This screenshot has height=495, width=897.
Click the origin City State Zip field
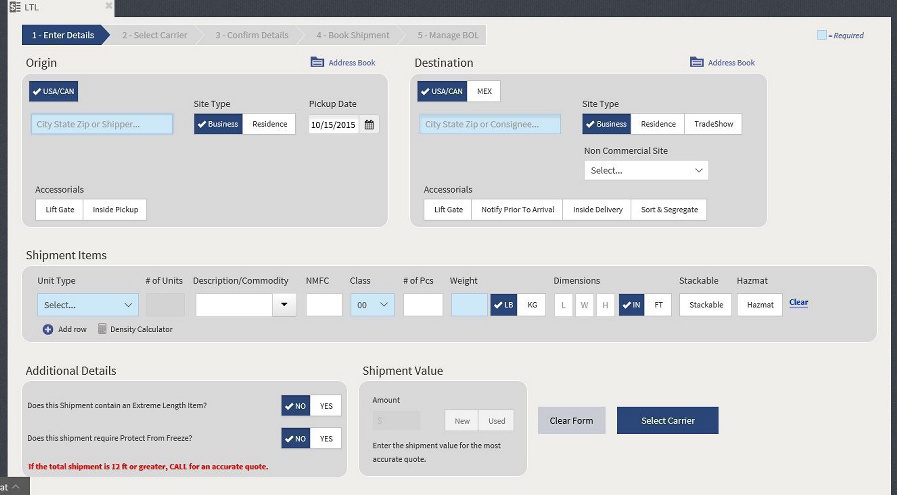pyautogui.click(x=102, y=125)
